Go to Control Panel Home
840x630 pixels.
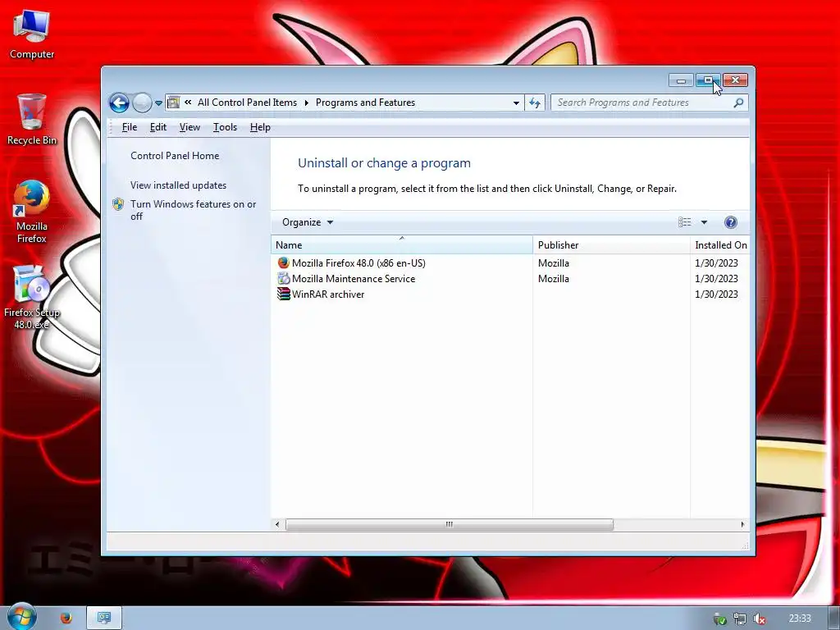click(175, 156)
